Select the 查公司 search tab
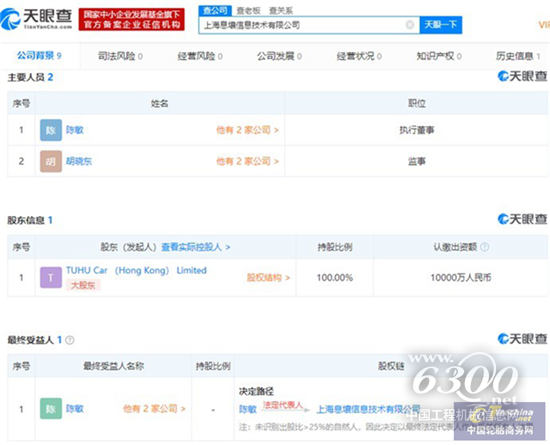The image size is (550, 445). pos(215,11)
